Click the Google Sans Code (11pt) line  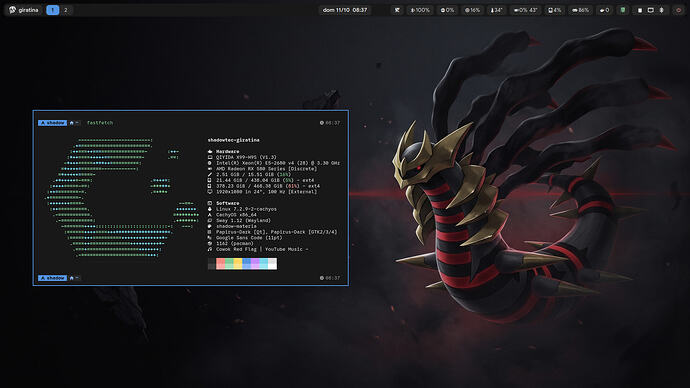pos(245,238)
